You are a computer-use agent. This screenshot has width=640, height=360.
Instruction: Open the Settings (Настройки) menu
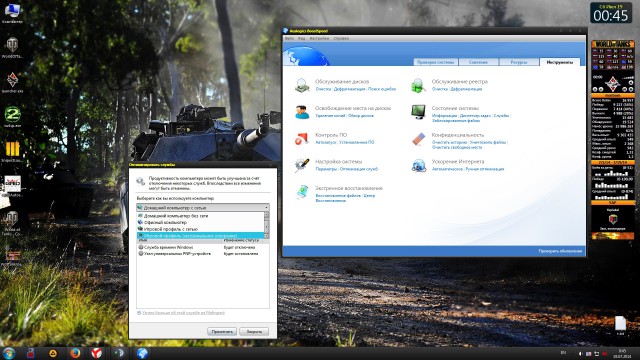point(319,38)
